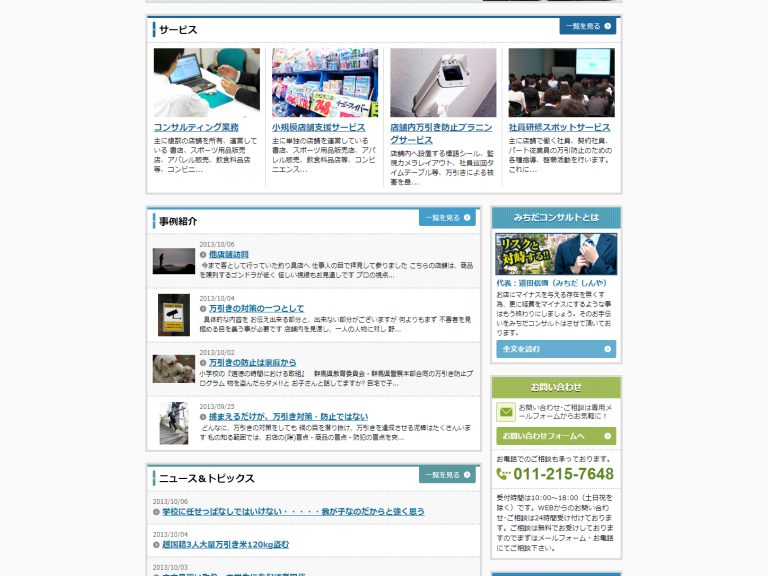Click the seminar audience photo thumbnail
The height and width of the screenshot is (576, 768).
pos(561,83)
